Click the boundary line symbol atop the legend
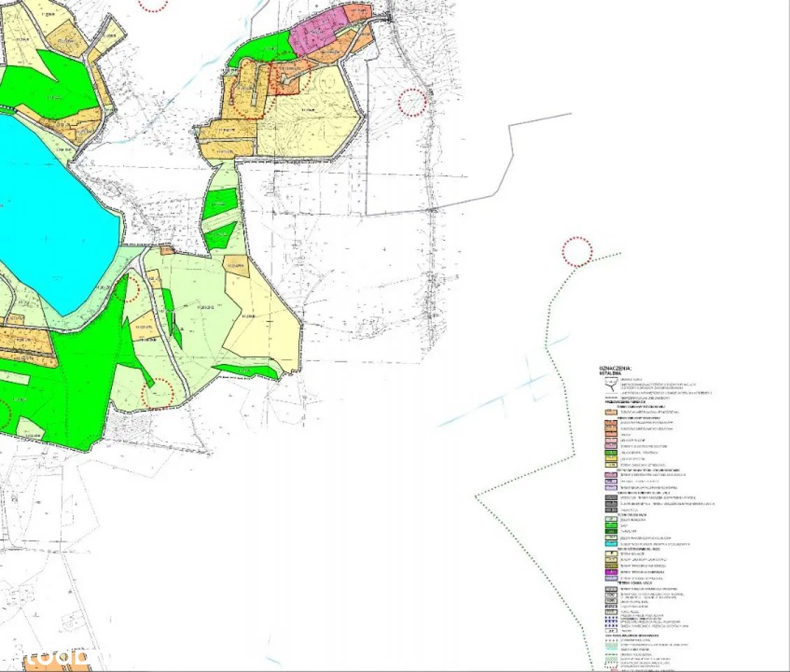The width and height of the screenshot is (790, 672). coord(612,385)
